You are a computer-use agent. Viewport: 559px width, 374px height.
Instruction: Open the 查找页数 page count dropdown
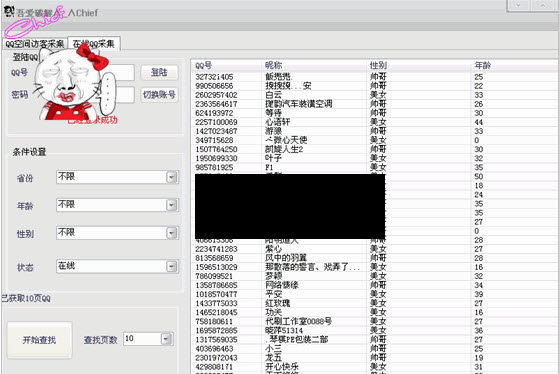pos(166,339)
